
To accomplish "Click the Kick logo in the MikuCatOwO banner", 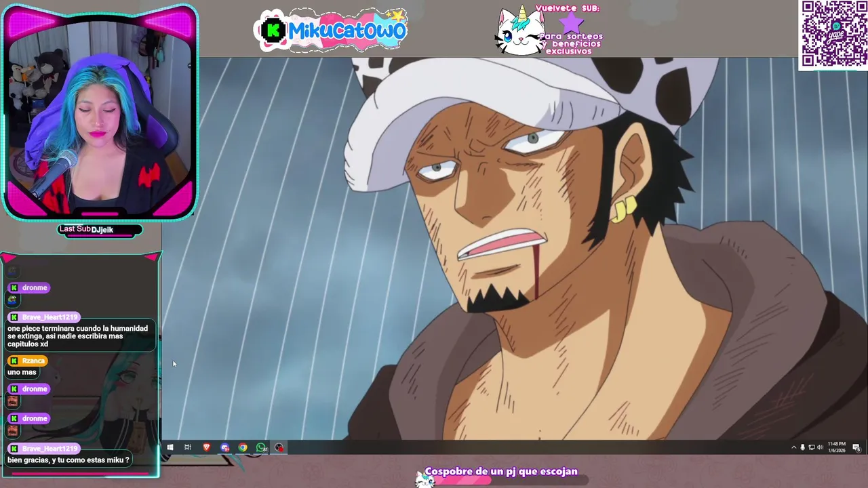I will tap(273, 30).
